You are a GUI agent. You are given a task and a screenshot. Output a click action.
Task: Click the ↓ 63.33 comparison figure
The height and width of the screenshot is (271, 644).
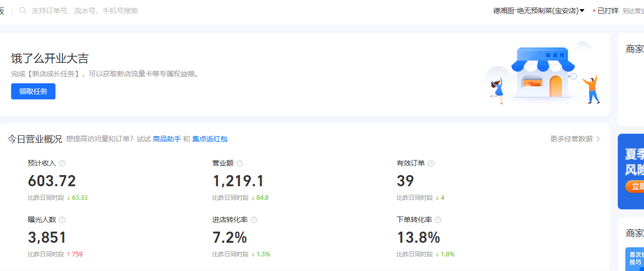77,197
